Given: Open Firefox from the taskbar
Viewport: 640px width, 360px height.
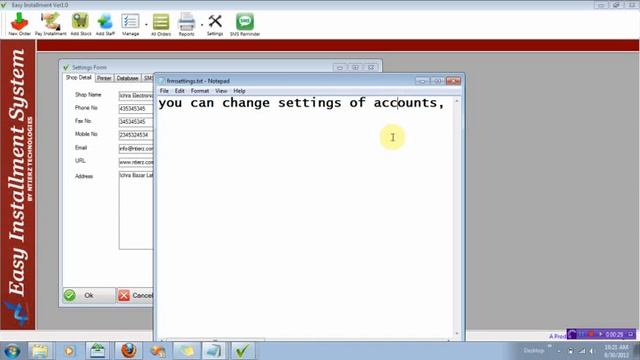Looking at the screenshot, I should (128, 351).
